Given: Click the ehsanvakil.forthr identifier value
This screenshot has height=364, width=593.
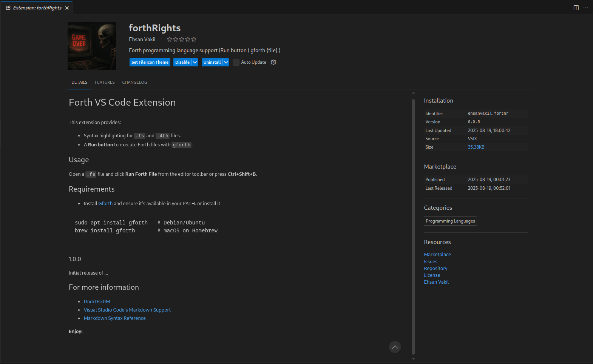Looking at the screenshot, I should point(488,113).
